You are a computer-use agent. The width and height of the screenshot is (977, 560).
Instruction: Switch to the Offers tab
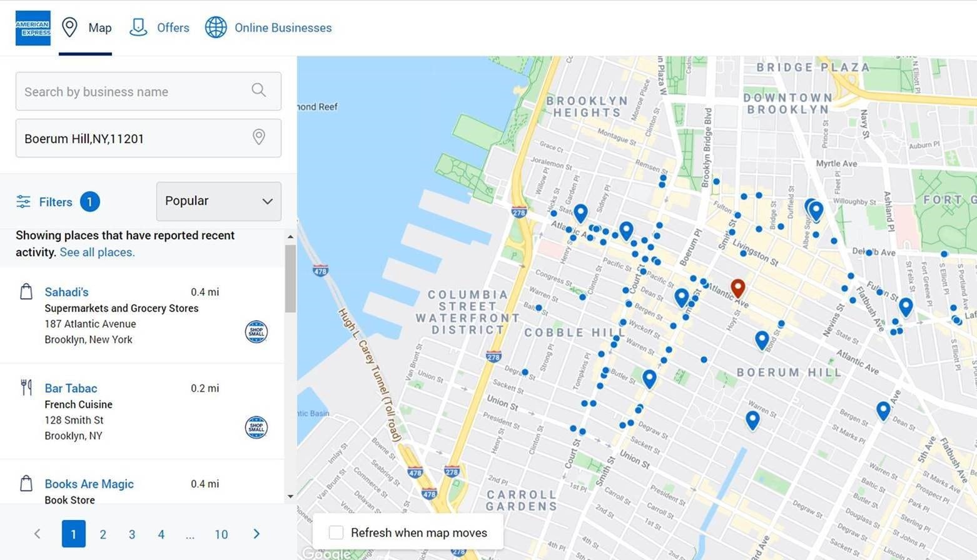click(x=159, y=28)
